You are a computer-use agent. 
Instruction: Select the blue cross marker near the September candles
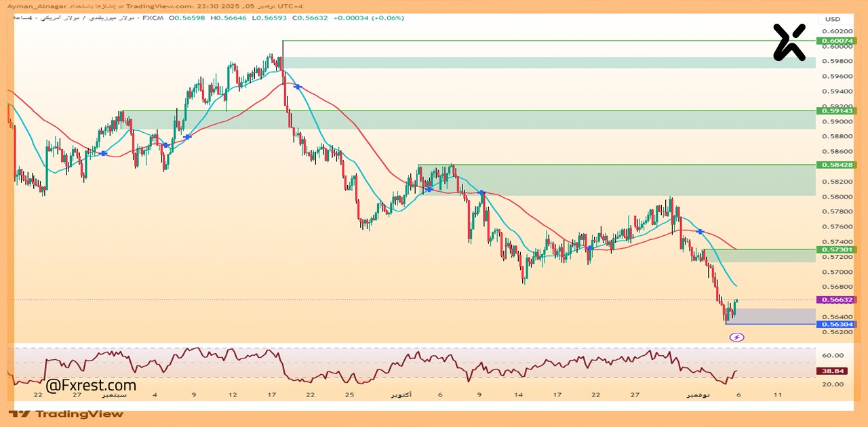click(x=103, y=154)
